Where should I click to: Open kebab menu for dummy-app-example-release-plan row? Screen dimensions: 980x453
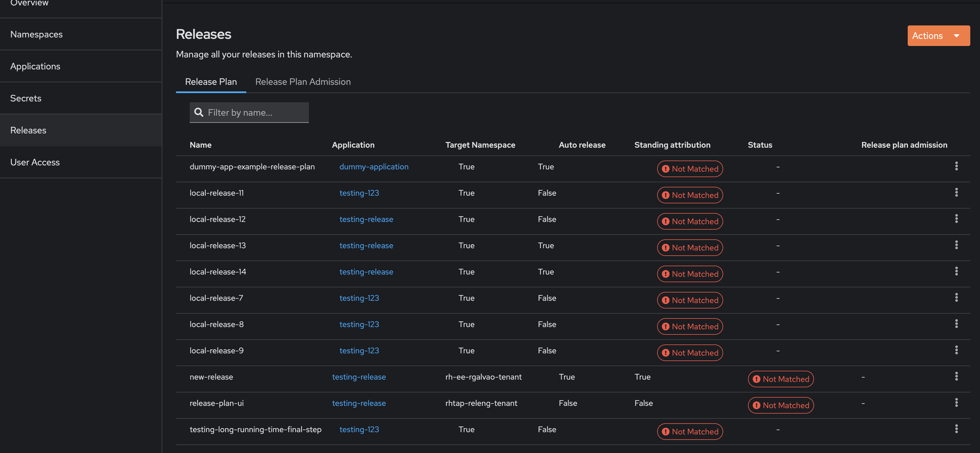956,166
